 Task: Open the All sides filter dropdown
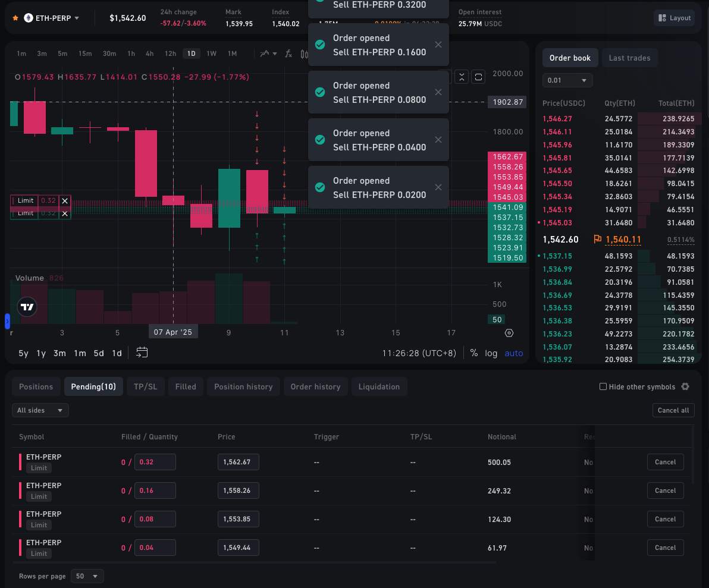pyautogui.click(x=40, y=410)
